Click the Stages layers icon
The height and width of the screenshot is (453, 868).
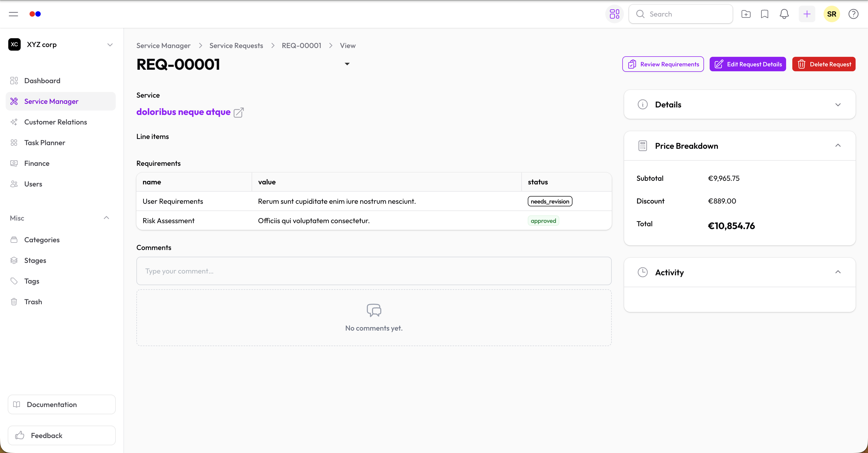(14, 260)
